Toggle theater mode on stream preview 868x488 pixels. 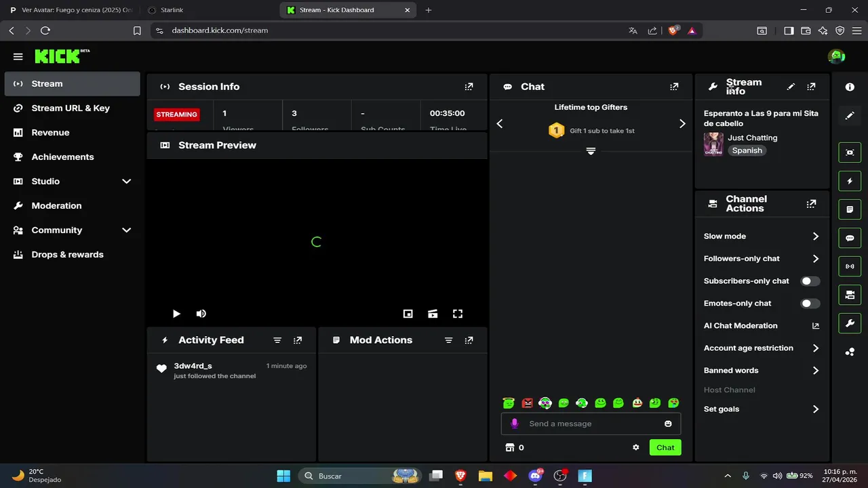coord(433,314)
